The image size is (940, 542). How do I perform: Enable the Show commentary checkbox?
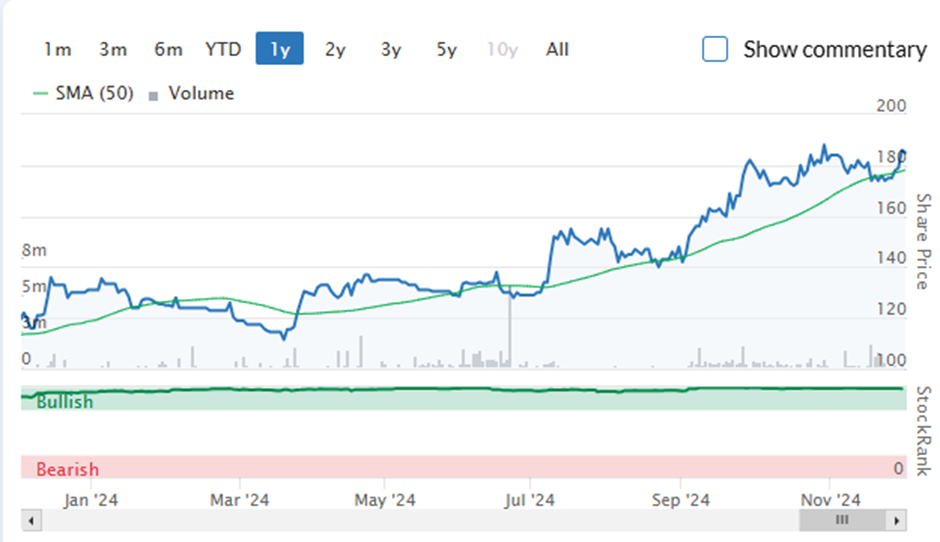coord(715,49)
